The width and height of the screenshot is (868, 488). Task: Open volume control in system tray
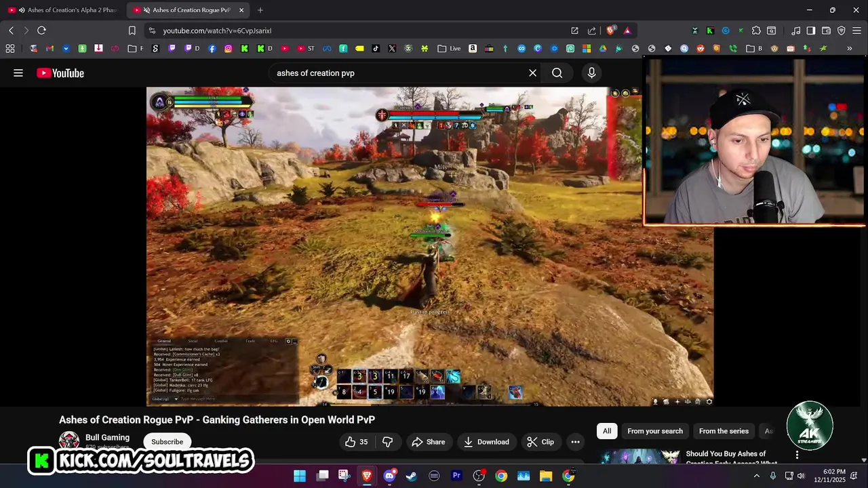coord(801,476)
